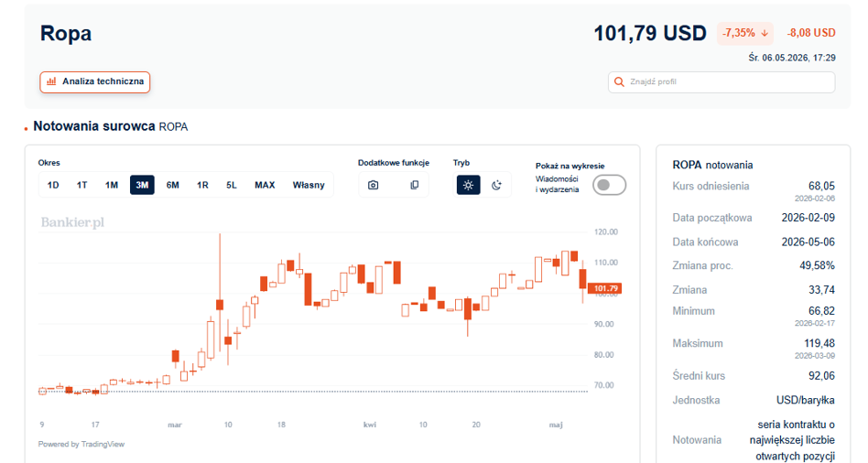This screenshot has height=463, width=868.
Task: Select the 1D period tab
Action: pyautogui.click(x=53, y=185)
